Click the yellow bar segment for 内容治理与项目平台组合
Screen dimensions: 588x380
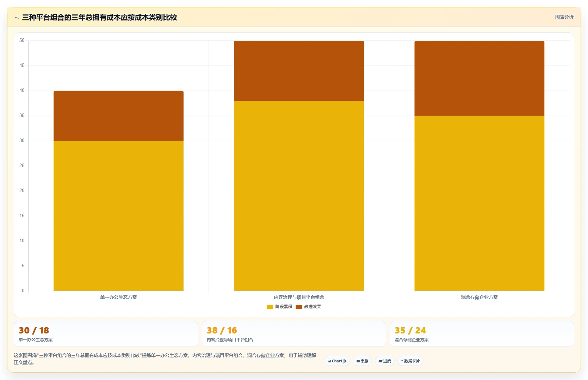click(x=299, y=196)
